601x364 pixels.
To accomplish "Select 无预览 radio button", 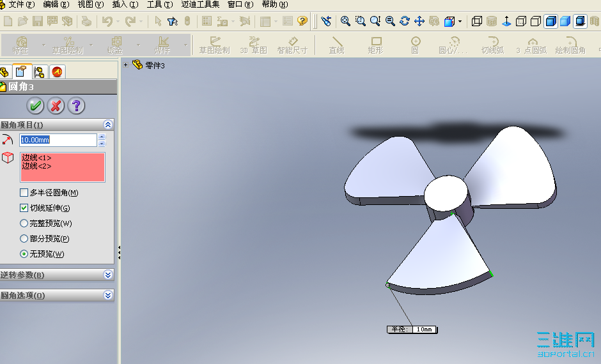I will (24, 254).
